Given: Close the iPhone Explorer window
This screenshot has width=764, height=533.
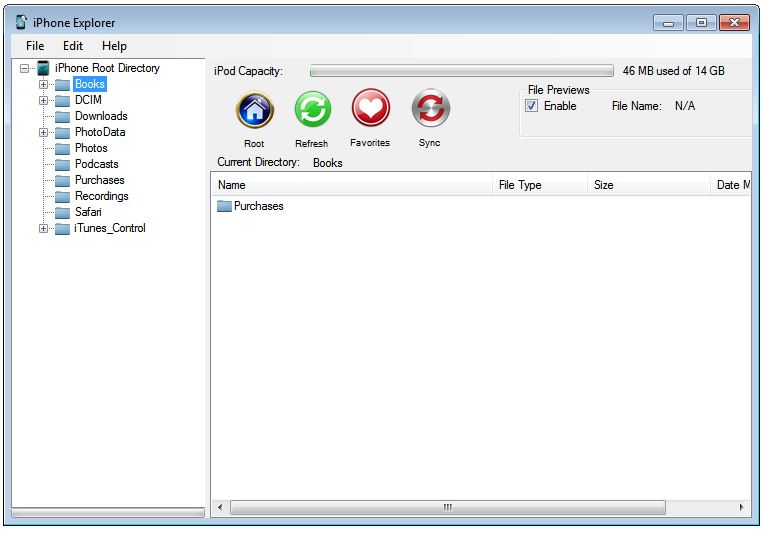Looking at the screenshot, I should [x=734, y=22].
